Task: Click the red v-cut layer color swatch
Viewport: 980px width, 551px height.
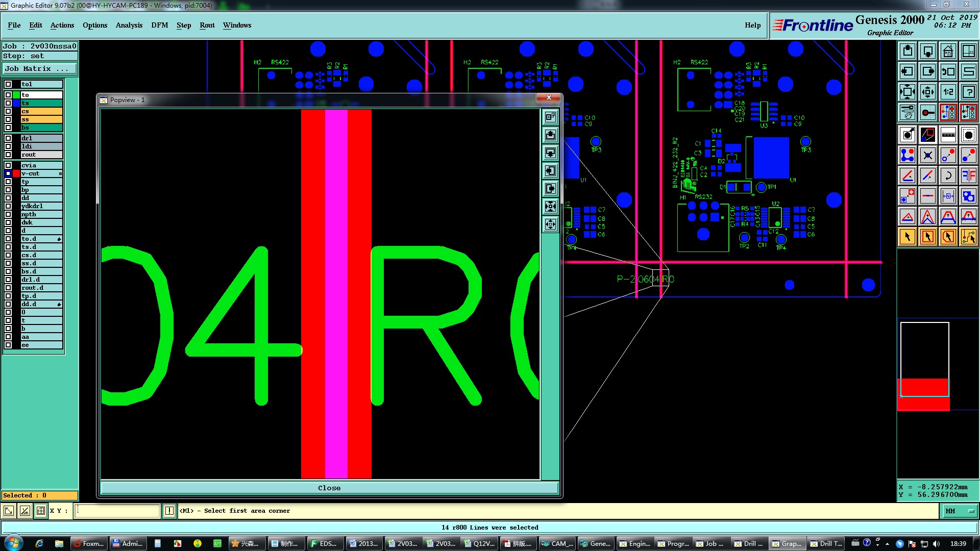Action: [16, 173]
